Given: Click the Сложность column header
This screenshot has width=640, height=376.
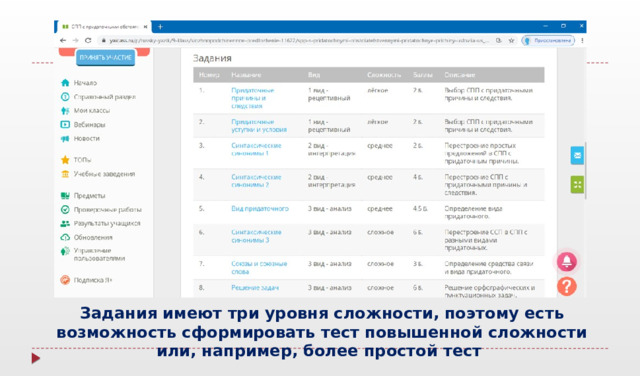Looking at the screenshot, I should click(x=384, y=75).
